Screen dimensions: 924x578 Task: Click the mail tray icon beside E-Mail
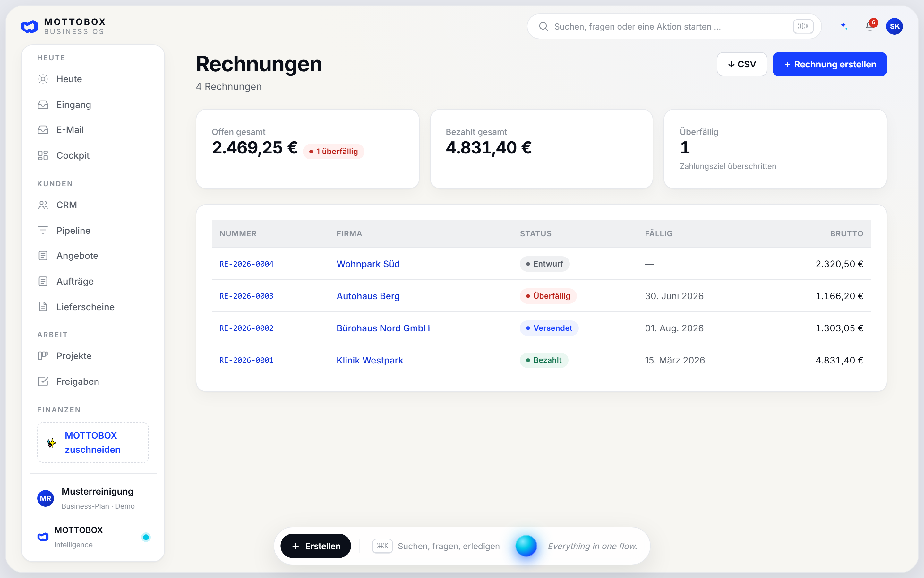tap(43, 130)
